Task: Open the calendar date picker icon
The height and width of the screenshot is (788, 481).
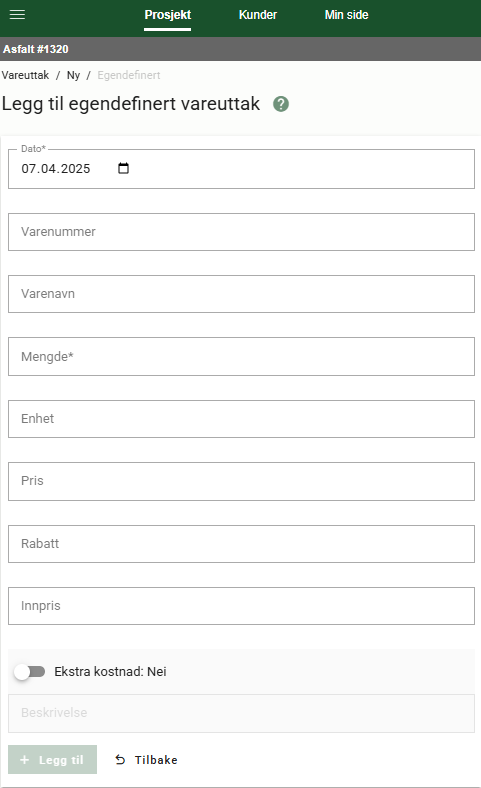Action: [123, 168]
